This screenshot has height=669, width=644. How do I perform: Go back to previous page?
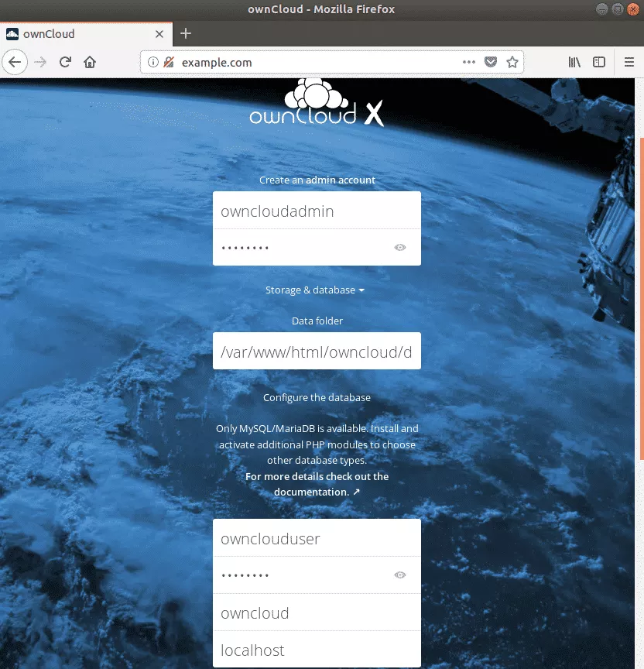pos(15,62)
